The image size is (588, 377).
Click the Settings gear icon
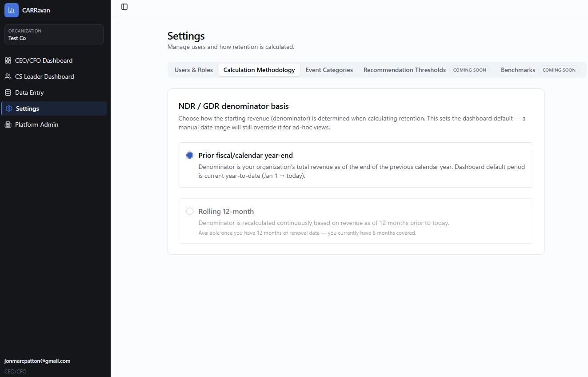(x=9, y=108)
